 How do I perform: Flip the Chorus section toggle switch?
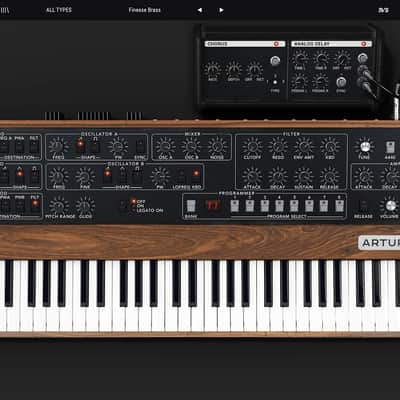[275, 61]
